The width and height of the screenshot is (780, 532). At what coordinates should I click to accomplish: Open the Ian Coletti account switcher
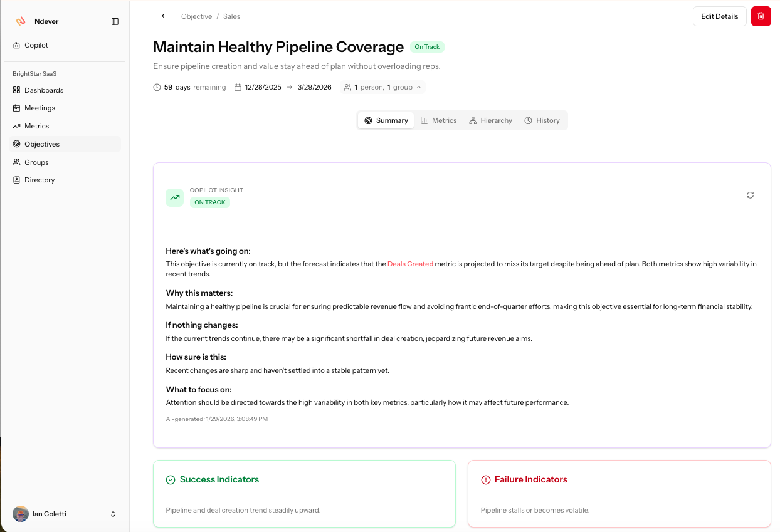[x=113, y=514]
